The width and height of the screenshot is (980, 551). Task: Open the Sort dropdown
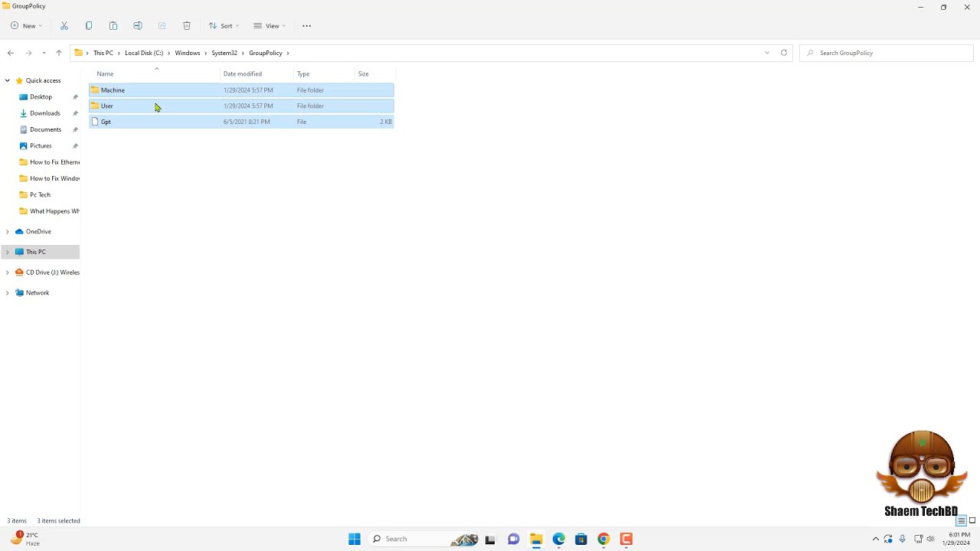tap(224, 26)
